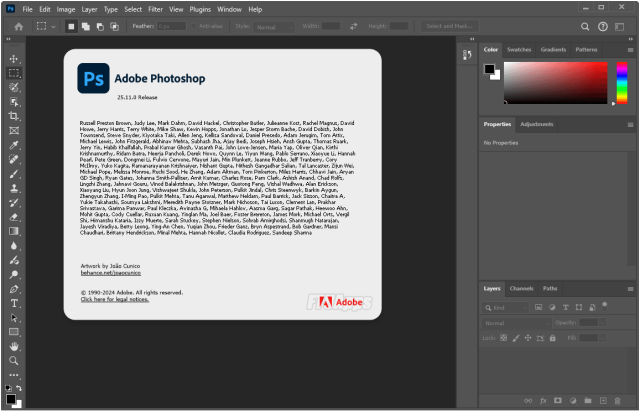Pick a color in the red color field

click(556, 83)
